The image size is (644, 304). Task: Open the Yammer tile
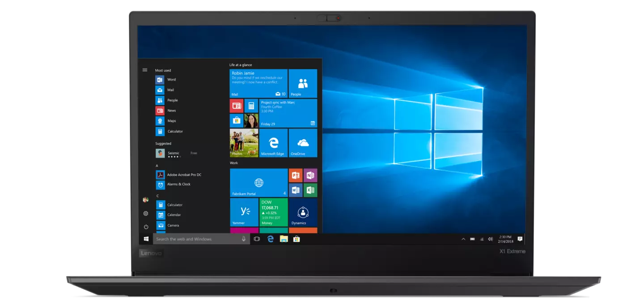(244, 212)
